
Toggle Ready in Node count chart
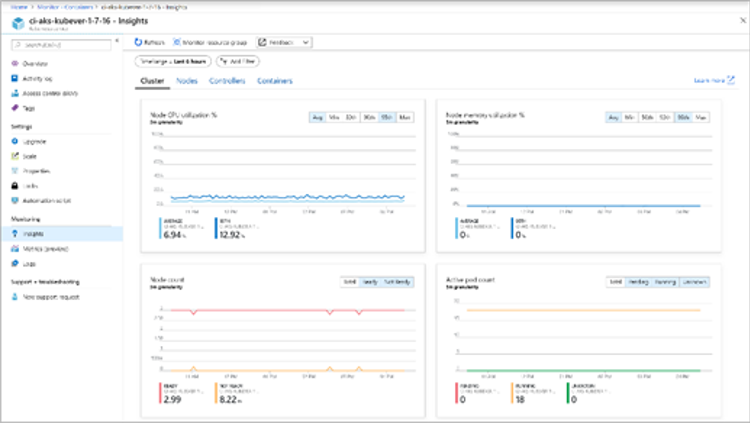[370, 282]
